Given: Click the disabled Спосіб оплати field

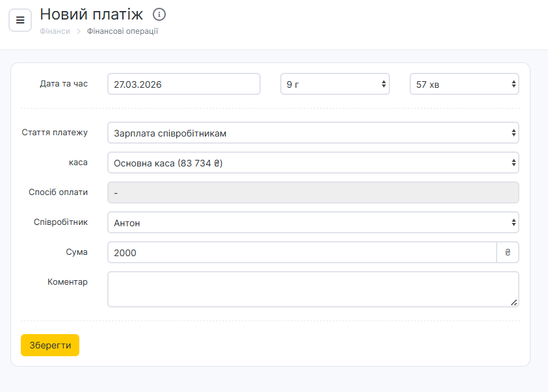Looking at the screenshot, I should (313, 192).
